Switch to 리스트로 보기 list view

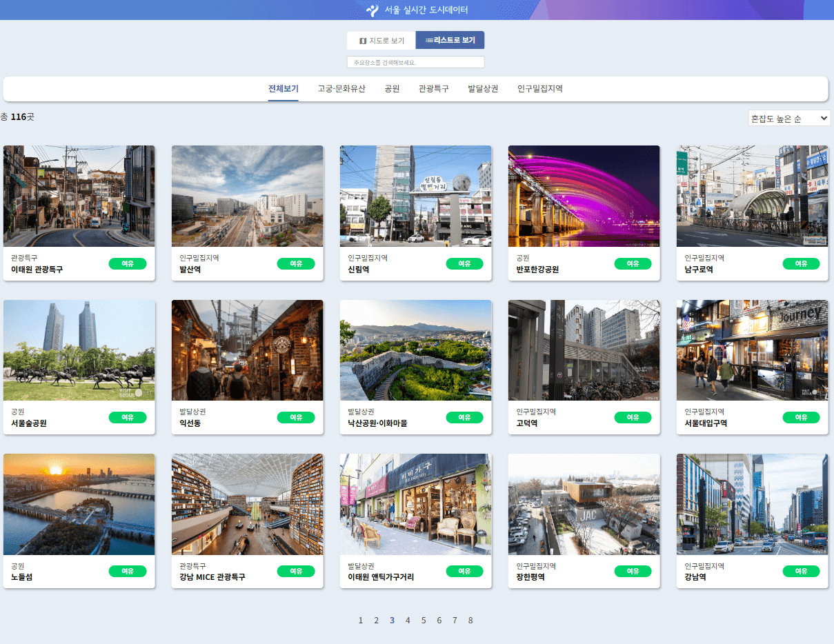tap(450, 41)
